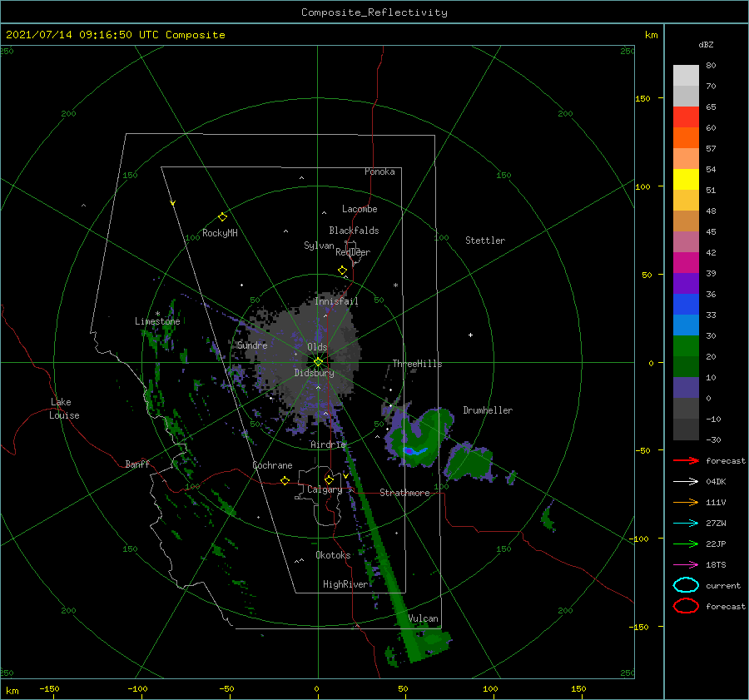Pick the bright green 20-30 dBZ swatch

tap(686, 345)
